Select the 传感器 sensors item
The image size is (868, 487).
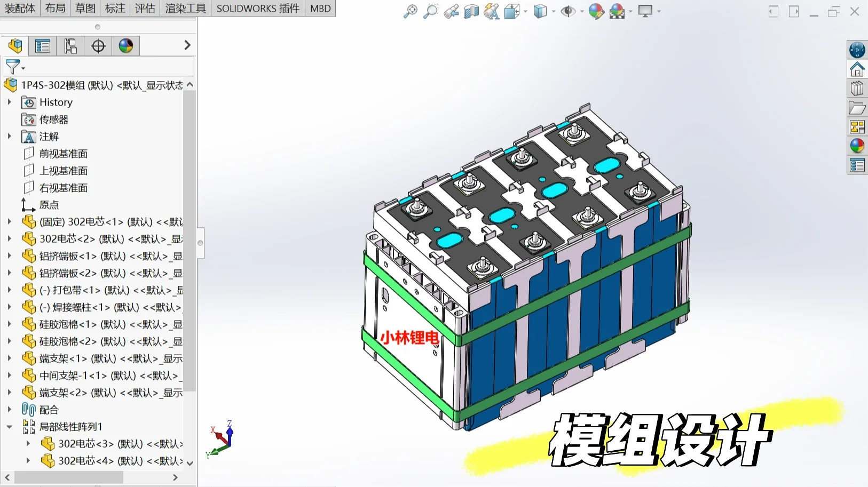(45, 119)
